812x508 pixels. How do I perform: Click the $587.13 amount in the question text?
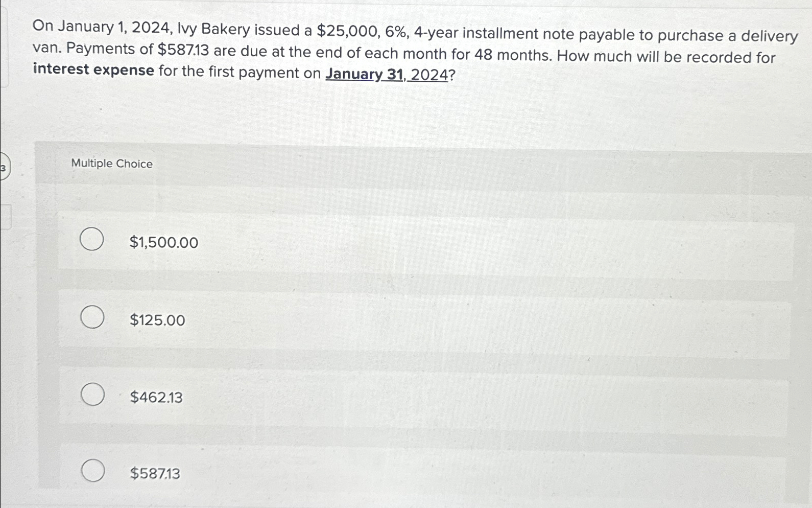[x=183, y=49]
